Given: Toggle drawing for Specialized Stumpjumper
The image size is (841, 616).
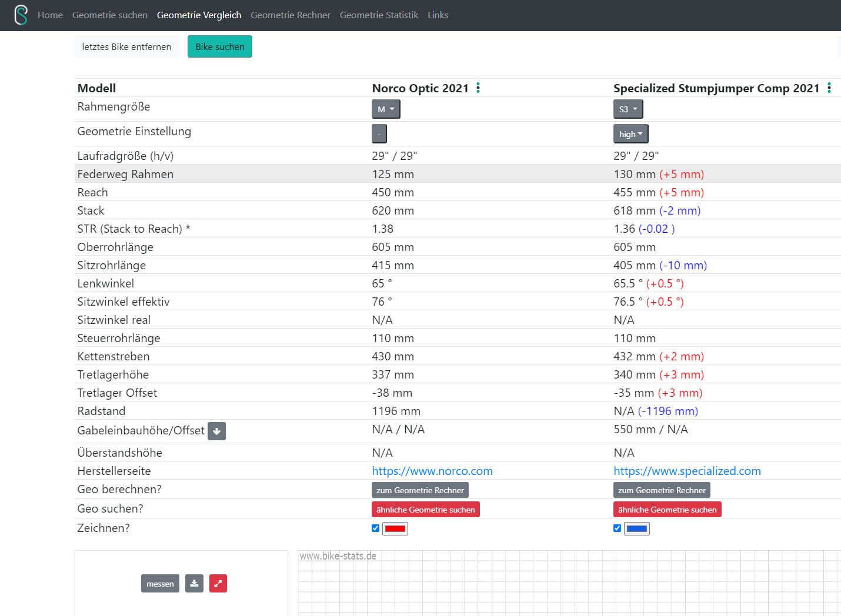Looking at the screenshot, I should [x=617, y=528].
